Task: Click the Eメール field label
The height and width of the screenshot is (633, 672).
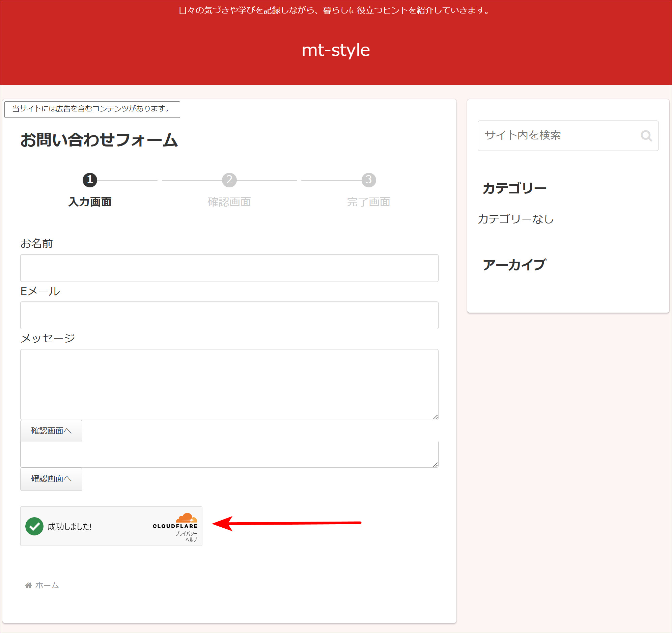Action: [40, 291]
